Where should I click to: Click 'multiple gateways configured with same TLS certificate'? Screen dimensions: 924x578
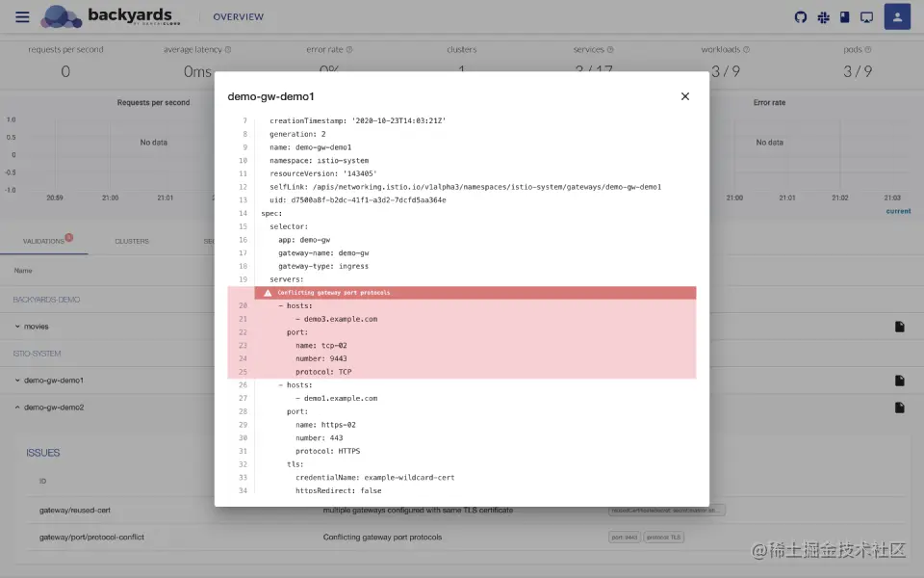[418, 511]
